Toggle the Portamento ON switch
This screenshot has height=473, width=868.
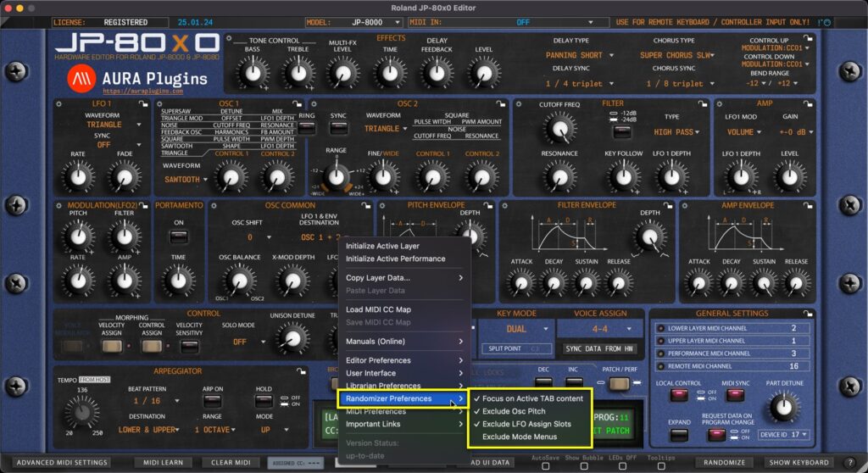pos(178,237)
